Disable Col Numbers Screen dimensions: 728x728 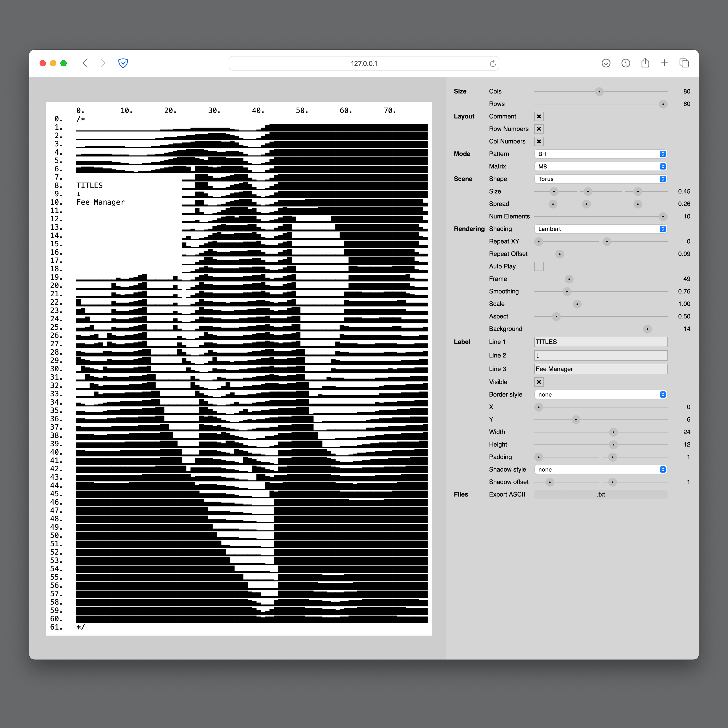pyautogui.click(x=539, y=141)
